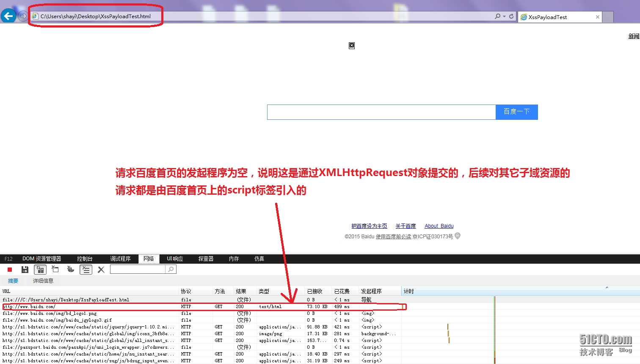The image size is (640, 364).
Task: Click the 导航 initiator cell
Action: pos(366,300)
